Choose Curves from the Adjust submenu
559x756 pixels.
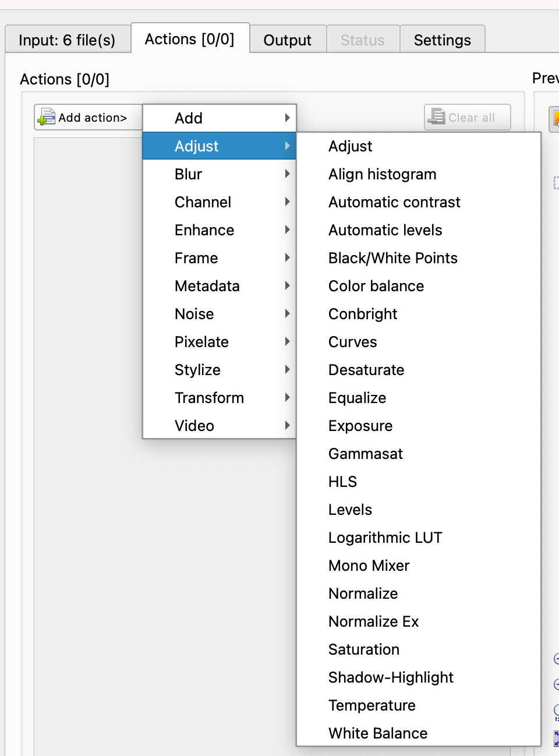pyautogui.click(x=353, y=342)
